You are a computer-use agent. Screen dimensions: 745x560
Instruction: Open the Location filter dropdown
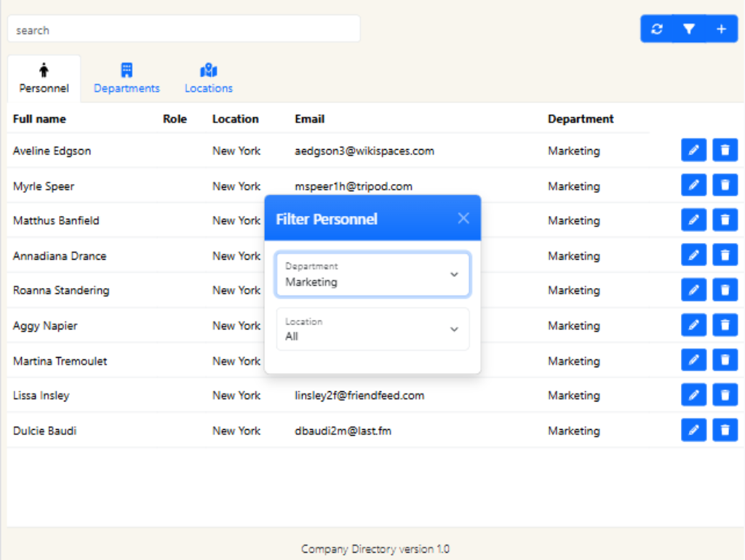coord(372,329)
